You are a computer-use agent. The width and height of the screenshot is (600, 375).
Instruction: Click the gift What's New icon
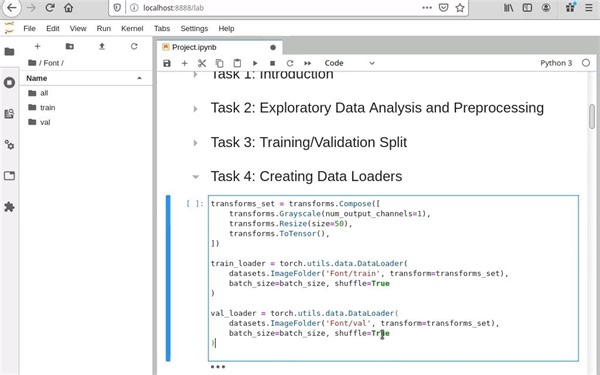click(x=571, y=7)
